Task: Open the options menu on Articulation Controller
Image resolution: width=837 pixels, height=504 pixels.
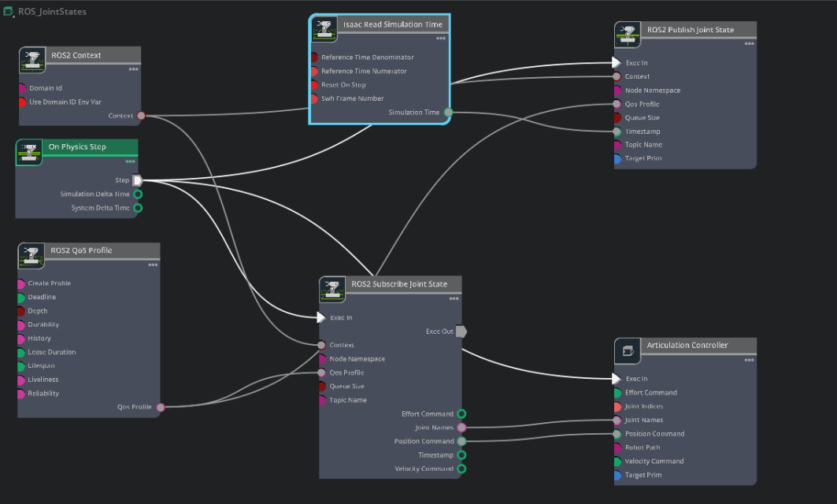Action: coord(749,361)
